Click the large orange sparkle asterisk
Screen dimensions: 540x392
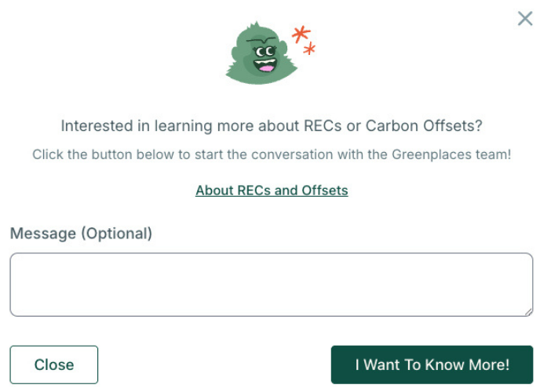301,34
